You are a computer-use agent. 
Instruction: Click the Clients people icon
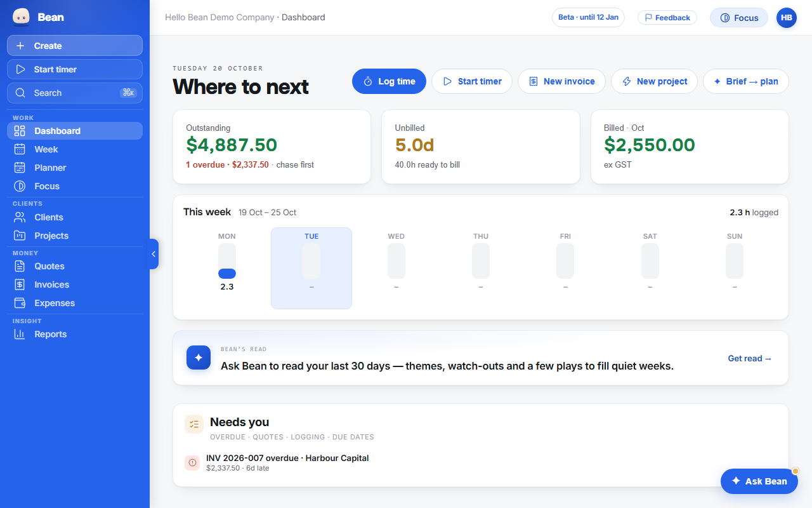(20, 217)
